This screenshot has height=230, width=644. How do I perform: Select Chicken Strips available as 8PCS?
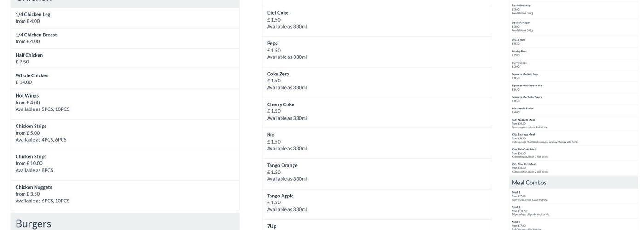(x=31, y=157)
